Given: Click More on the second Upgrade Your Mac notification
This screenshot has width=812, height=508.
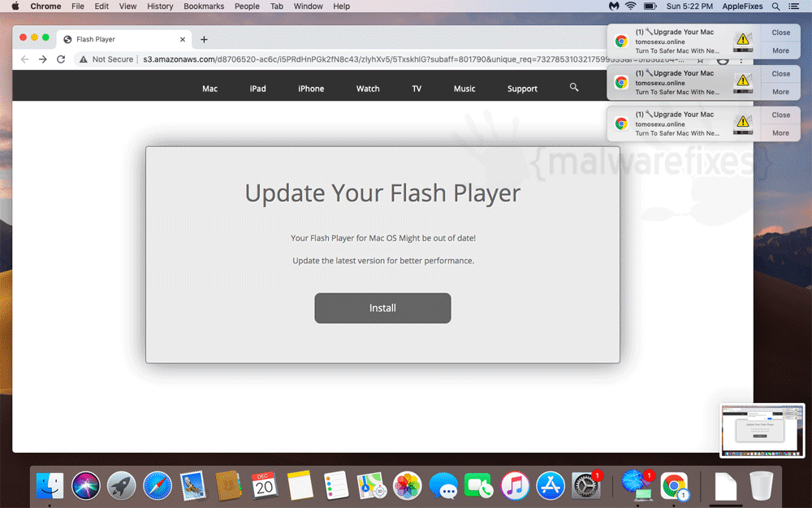Looking at the screenshot, I should [780, 92].
